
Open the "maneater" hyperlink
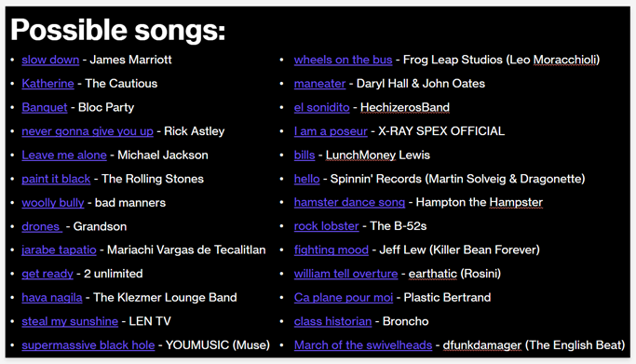319,84
